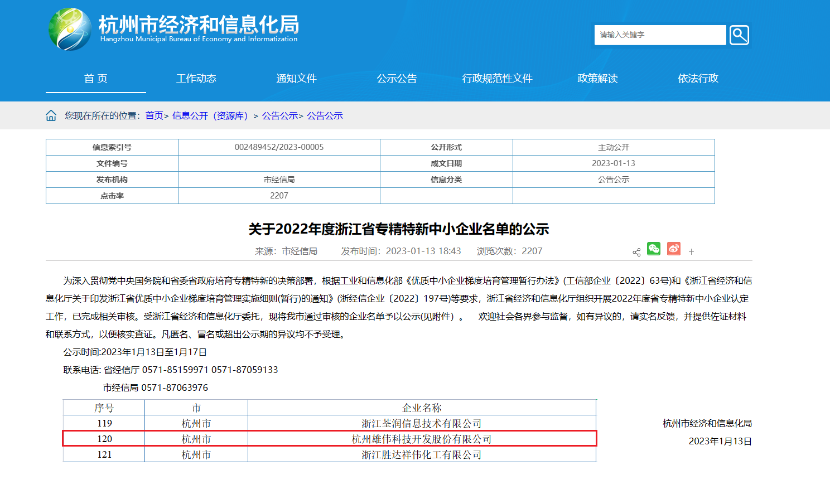Click the share nodes icon

pos(636,252)
